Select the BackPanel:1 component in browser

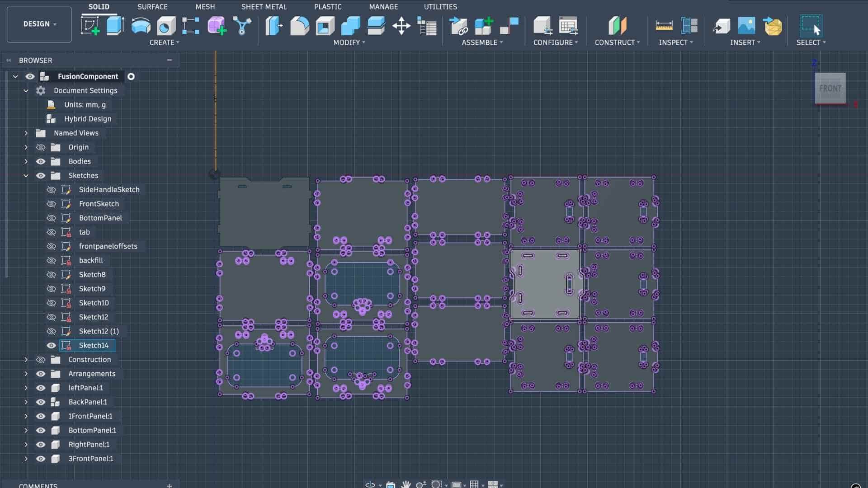pos(88,402)
